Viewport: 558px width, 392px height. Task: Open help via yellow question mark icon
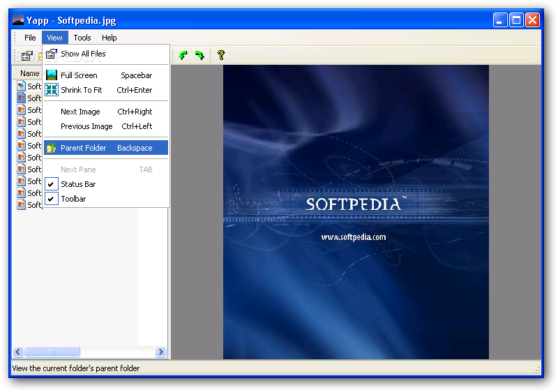[x=221, y=55]
